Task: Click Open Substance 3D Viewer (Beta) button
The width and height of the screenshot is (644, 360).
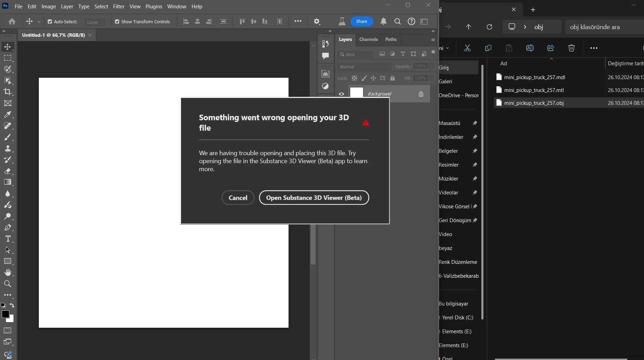Action: tap(314, 198)
